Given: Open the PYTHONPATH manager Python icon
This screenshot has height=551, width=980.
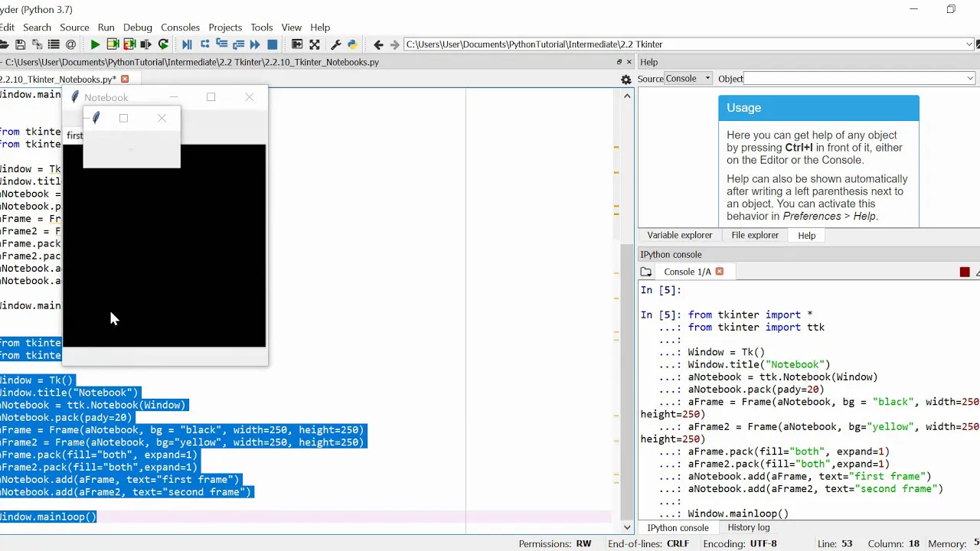Looking at the screenshot, I should (352, 44).
